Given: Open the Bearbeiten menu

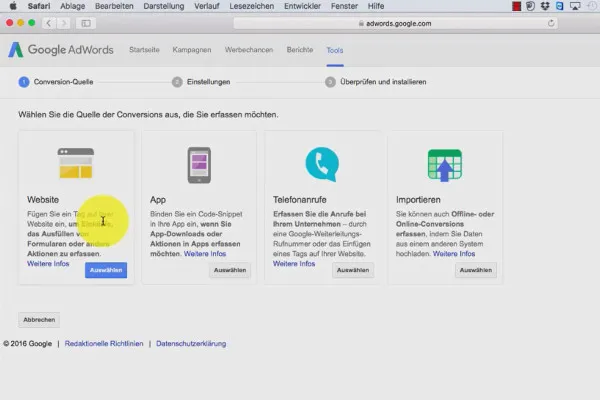Looking at the screenshot, I should coord(114,6).
